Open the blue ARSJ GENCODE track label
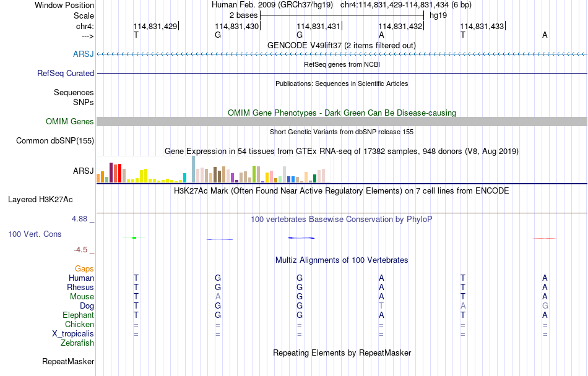This screenshot has height=376, width=588. coord(84,54)
